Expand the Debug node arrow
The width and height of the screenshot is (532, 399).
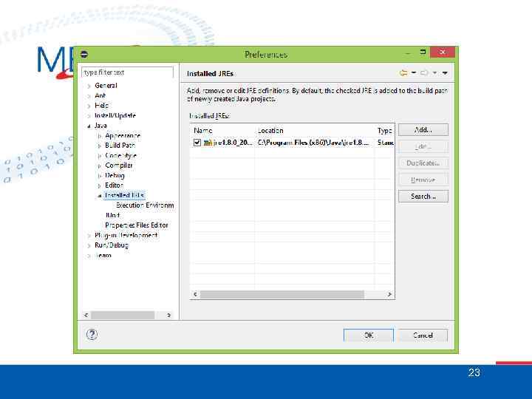100,176
